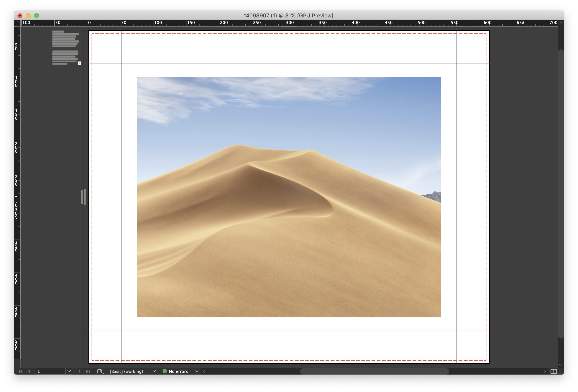The width and height of the screenshot is (578, 392).
Task: Click the overset text plus indicator
Action: point(79,63)
